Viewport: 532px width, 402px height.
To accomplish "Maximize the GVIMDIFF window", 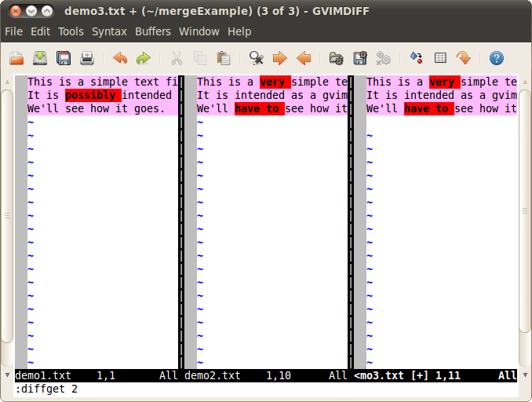I will click(x=47, y=11).
